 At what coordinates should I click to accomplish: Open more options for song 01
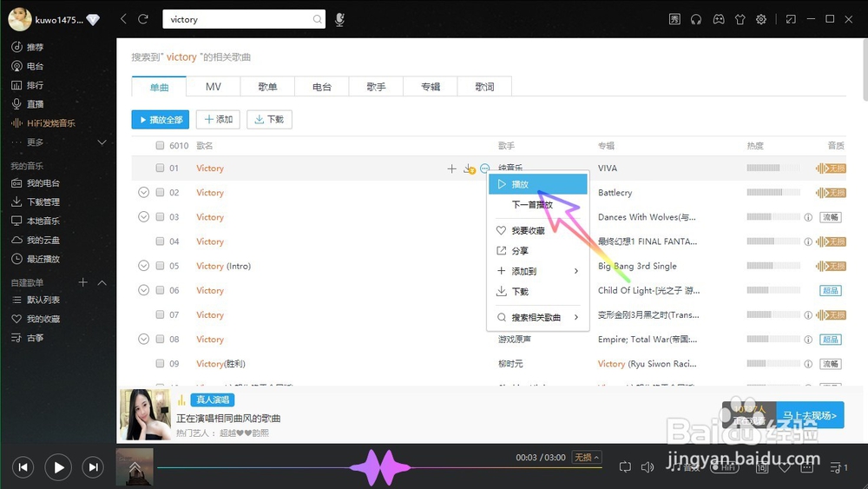coord(485,168)
